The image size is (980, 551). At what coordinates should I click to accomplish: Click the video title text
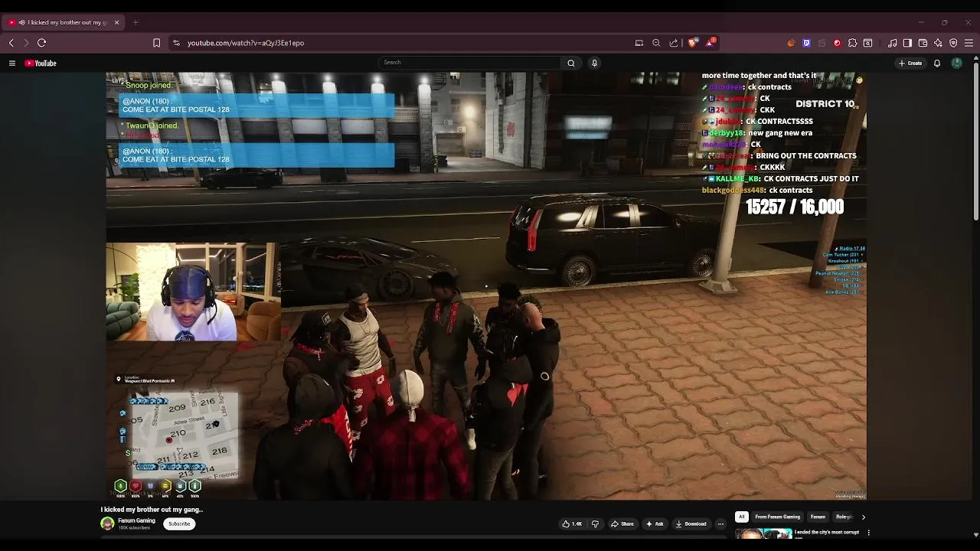152,510
